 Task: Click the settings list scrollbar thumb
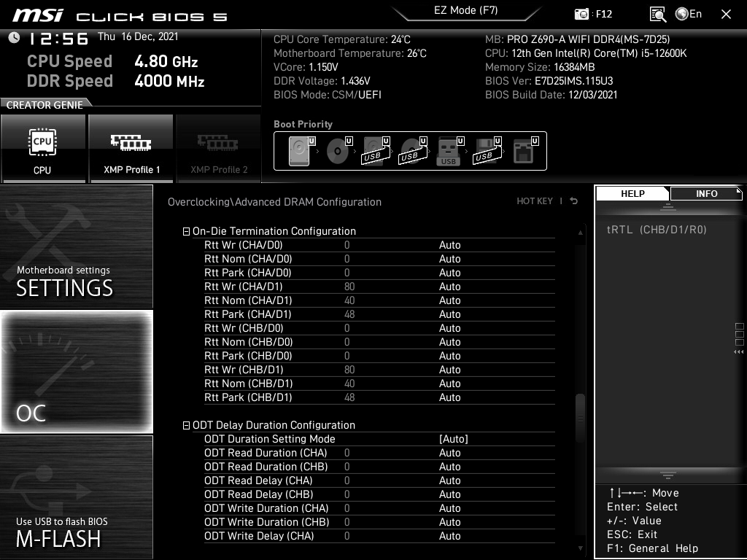(x=580, y=418)
